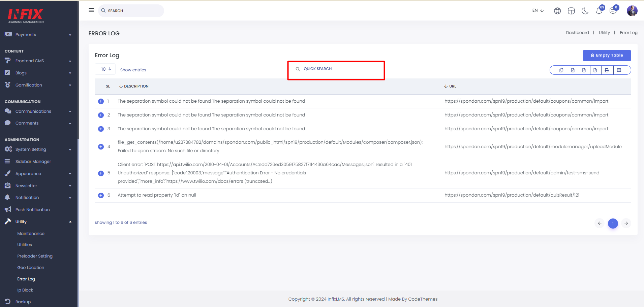Click the top Search input box
The height and width of the screenshot is (307, 644).
click(x=131, y=11)
